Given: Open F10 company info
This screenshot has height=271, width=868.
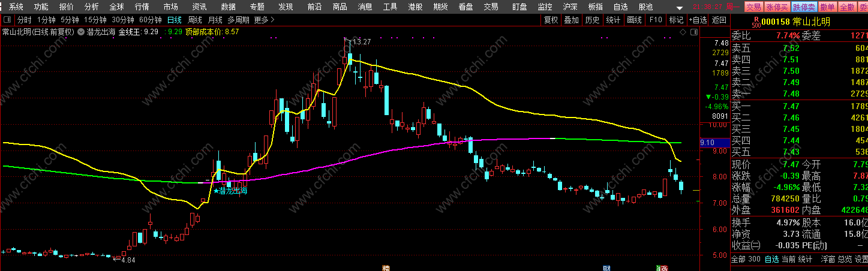Looking at the screenshot, I should click(x=656, y=20).
